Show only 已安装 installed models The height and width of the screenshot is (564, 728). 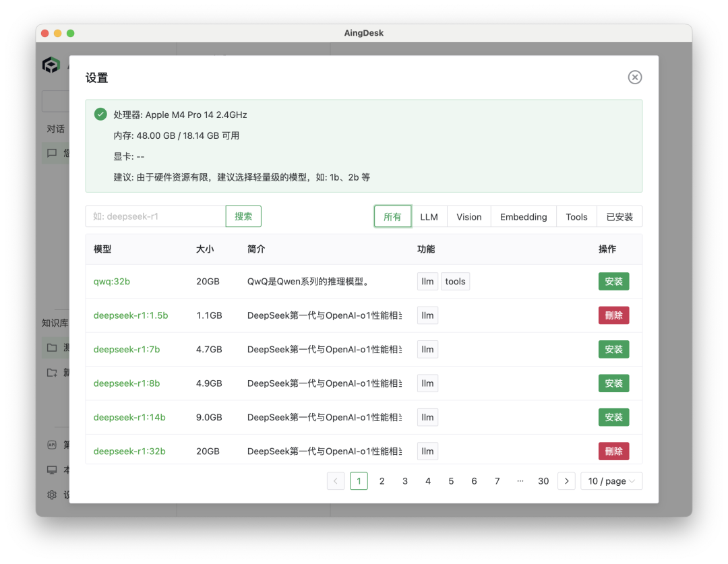[x=619, y=217]
